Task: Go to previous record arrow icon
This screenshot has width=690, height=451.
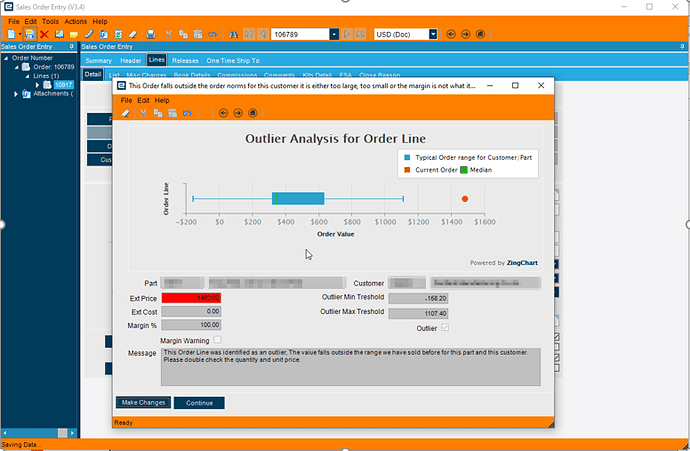Action: [263, 34]
